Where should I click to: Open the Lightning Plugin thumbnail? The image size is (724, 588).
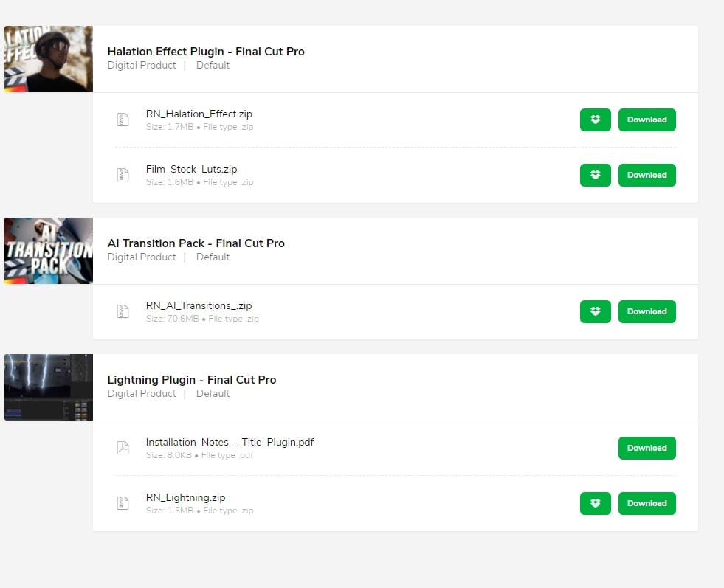[49, 387]
